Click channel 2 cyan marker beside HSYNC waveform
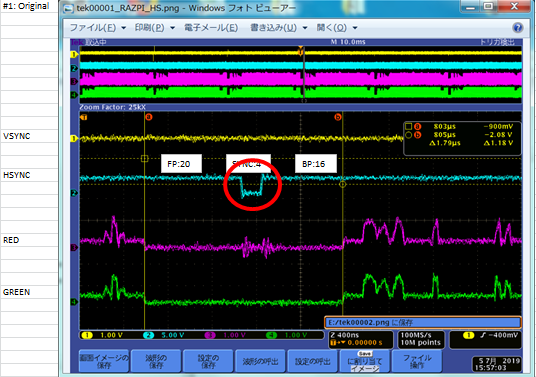 coord(73,193)
